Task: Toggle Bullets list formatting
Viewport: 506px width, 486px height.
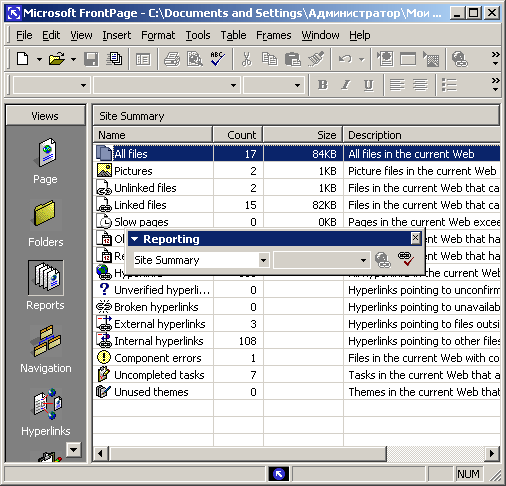Action: [x=449, y=85]
